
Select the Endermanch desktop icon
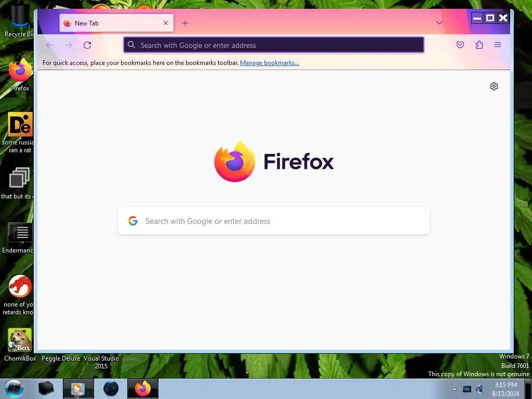(x=19, y=237)
